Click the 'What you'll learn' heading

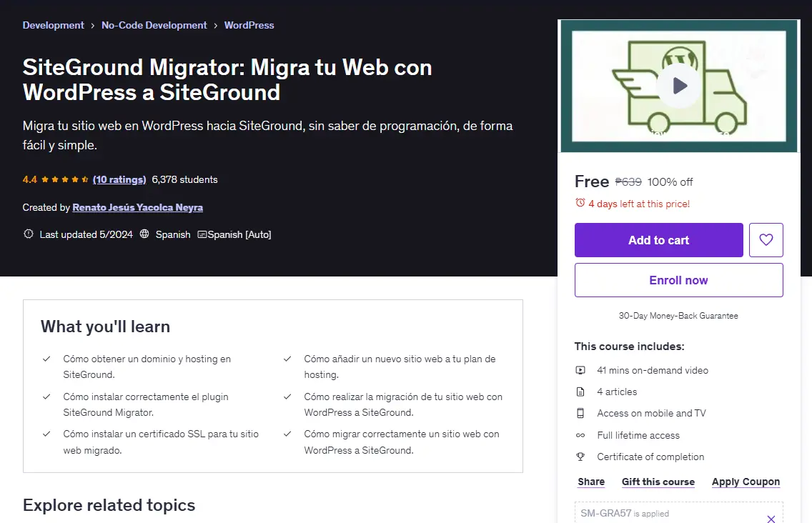point(106,327)
